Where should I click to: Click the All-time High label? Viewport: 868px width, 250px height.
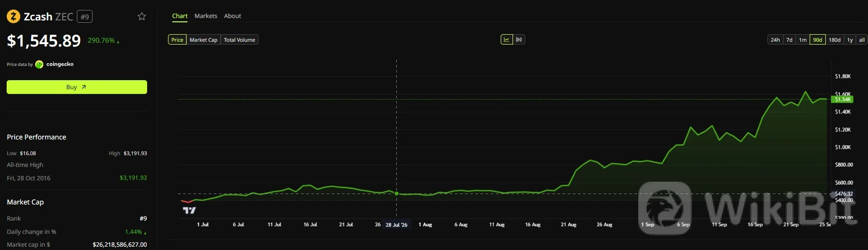click(25, 165)
